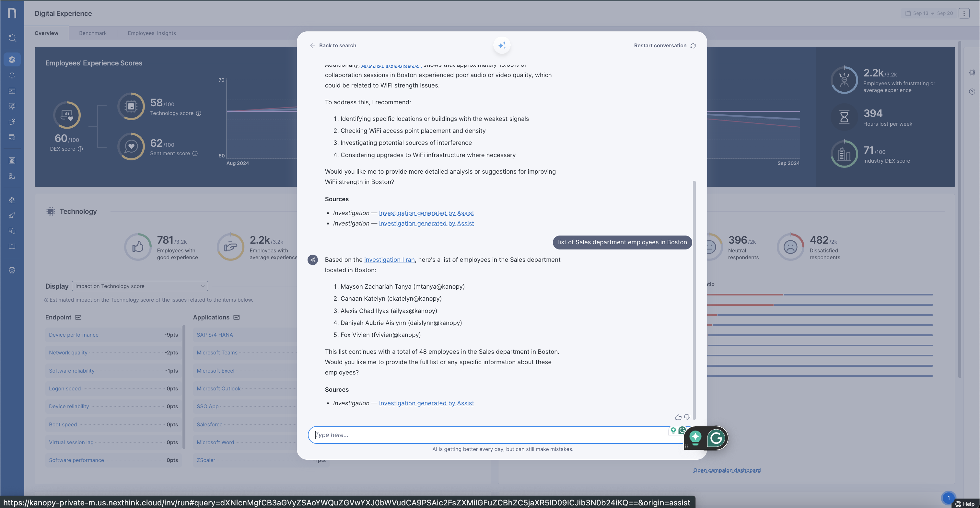
Task: Click the Nexthink logo in sidebar
Action: (12, 13)
